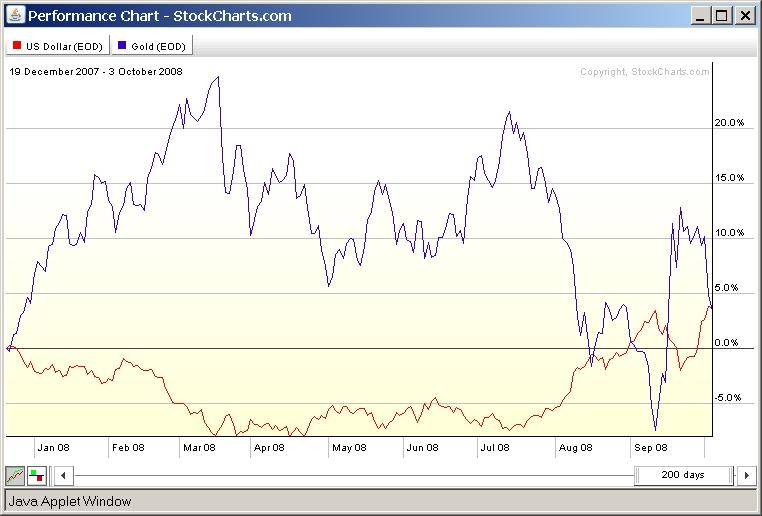Click the May 08 axis label
Screen dimensions: 762x516
click(x=349, y=447)
